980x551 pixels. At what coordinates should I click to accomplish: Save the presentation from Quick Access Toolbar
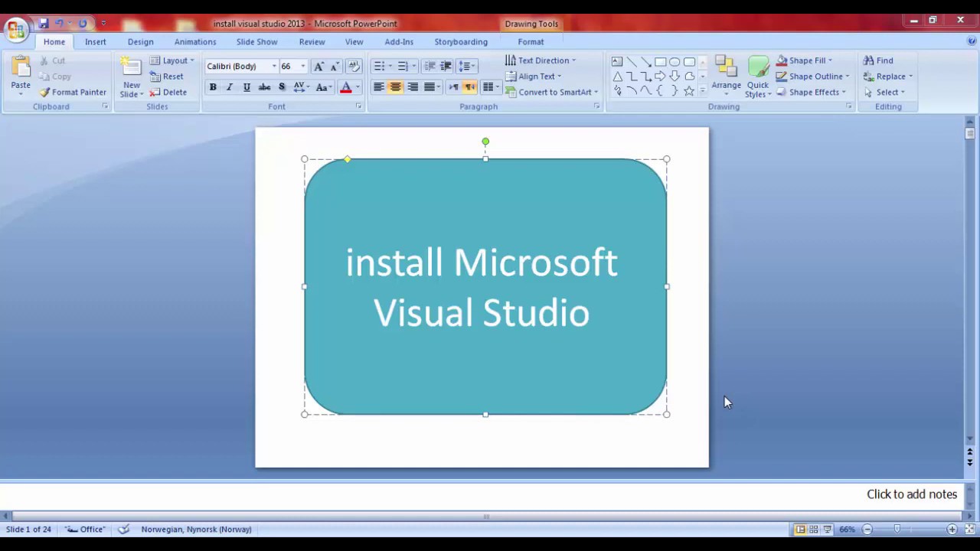coord(44,24)
